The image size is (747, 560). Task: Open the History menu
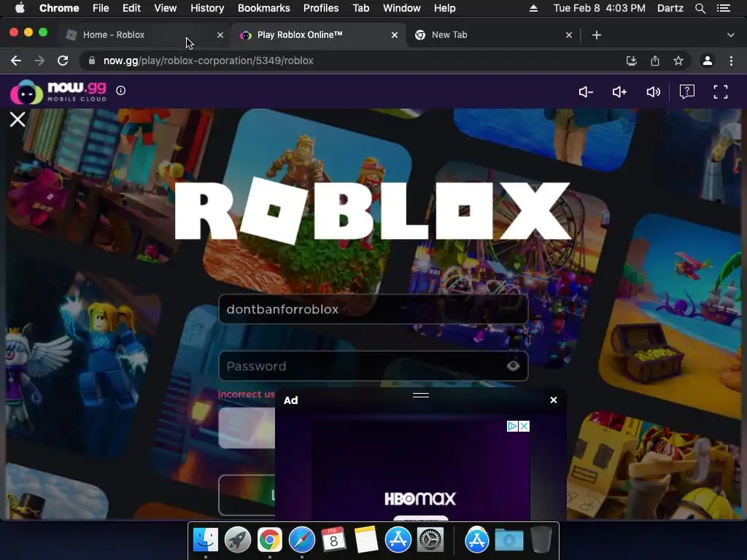[207, 8]
